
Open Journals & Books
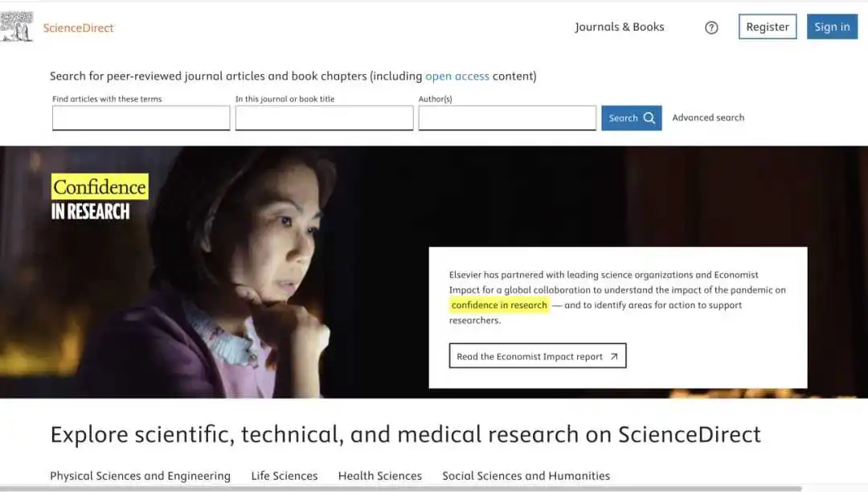(620, 27)
